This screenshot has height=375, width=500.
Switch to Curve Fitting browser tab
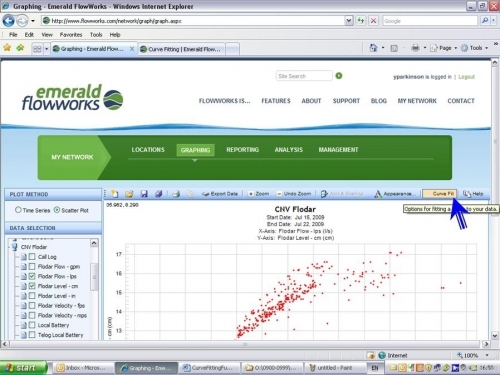point(182,49)
